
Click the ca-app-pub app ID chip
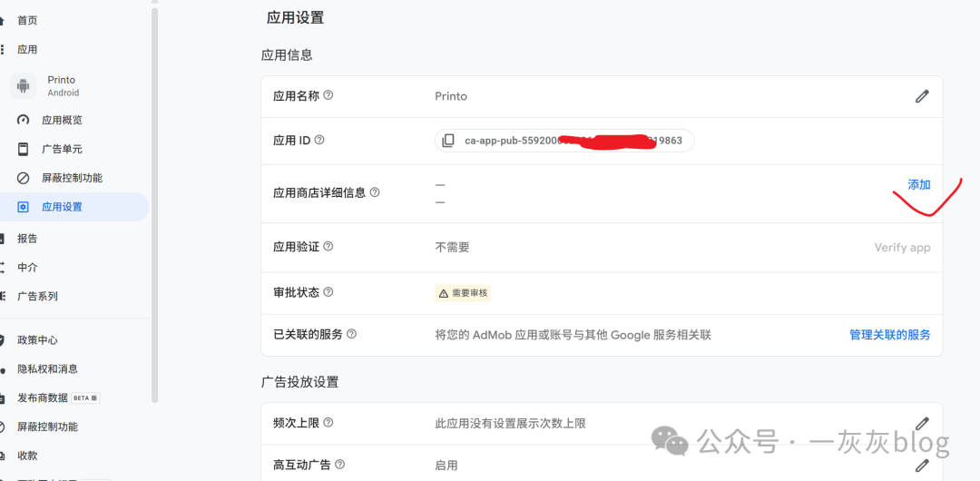564,141
